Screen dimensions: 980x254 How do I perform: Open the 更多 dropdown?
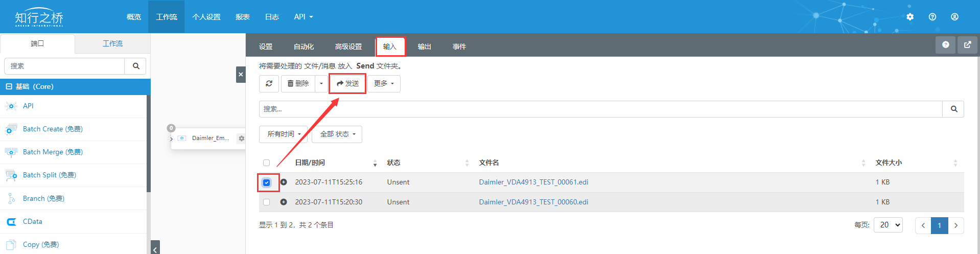click(x=384, y=83)
